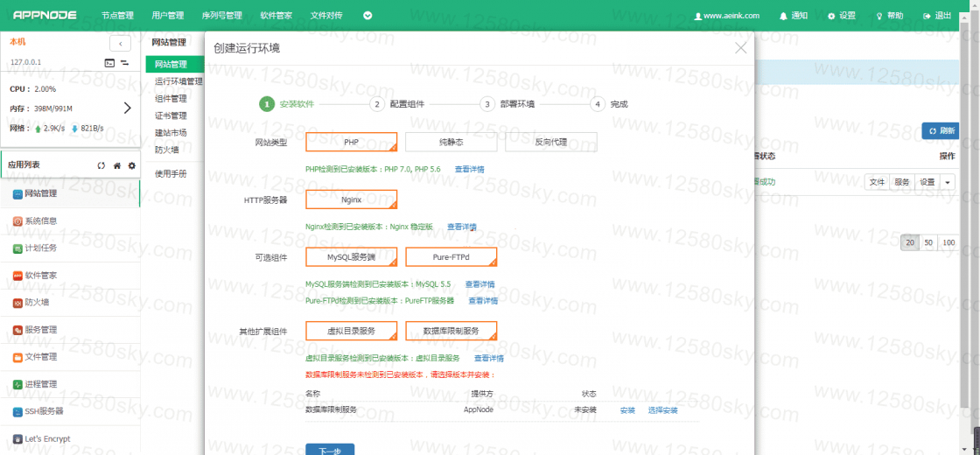Select PHP website type

click(351, 142)
